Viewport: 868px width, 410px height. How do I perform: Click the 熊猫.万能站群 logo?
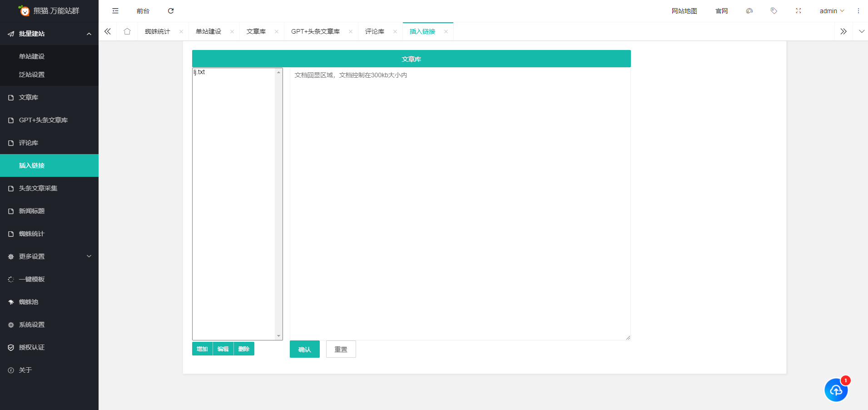tap(49, 10)
